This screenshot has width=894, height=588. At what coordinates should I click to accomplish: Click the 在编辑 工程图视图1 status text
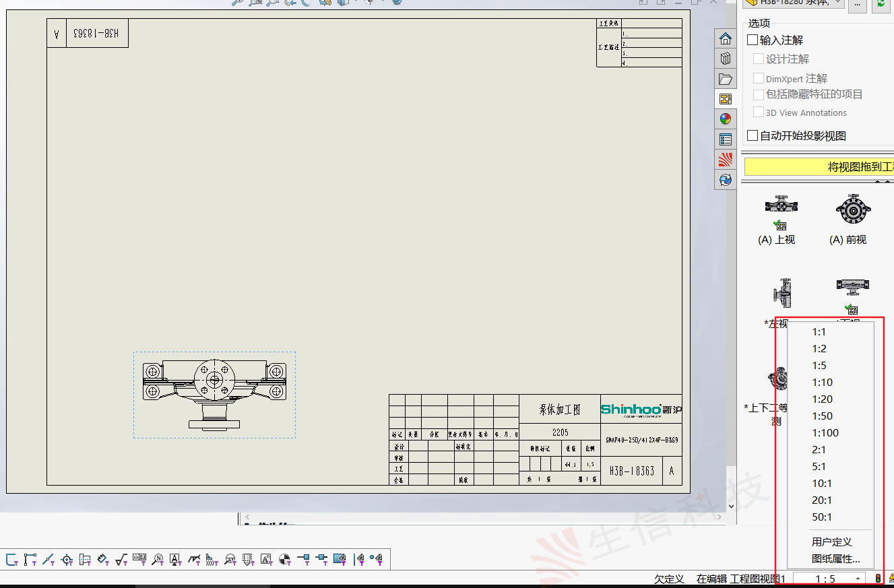pos(741,579)
